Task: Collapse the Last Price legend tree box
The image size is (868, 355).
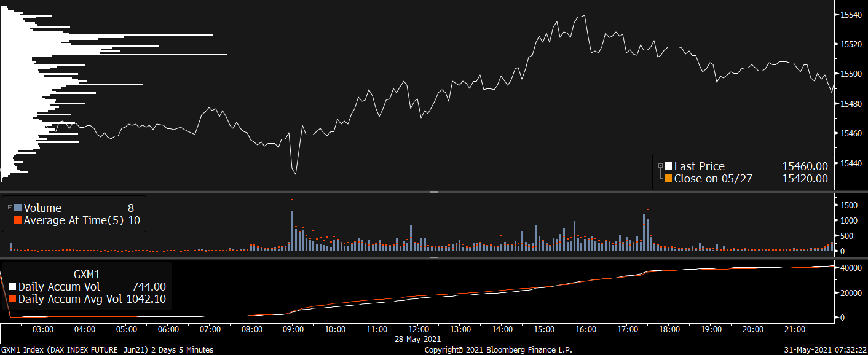Action: 660,166
